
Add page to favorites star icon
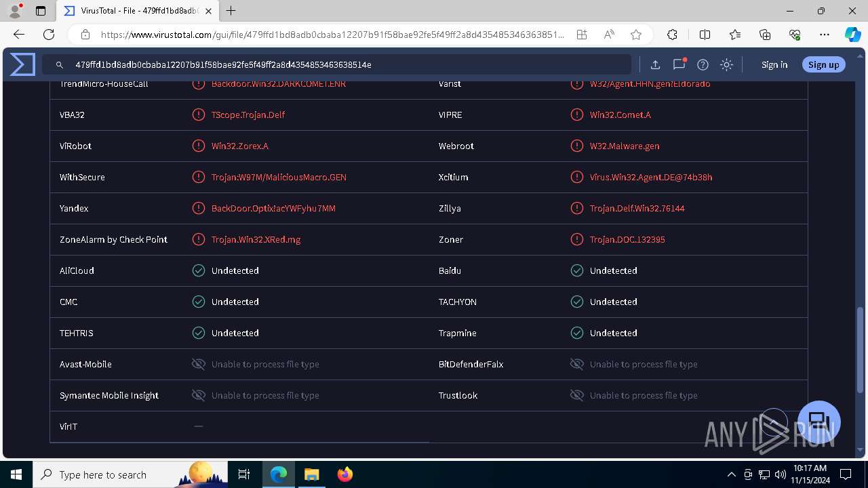point(636,35)
